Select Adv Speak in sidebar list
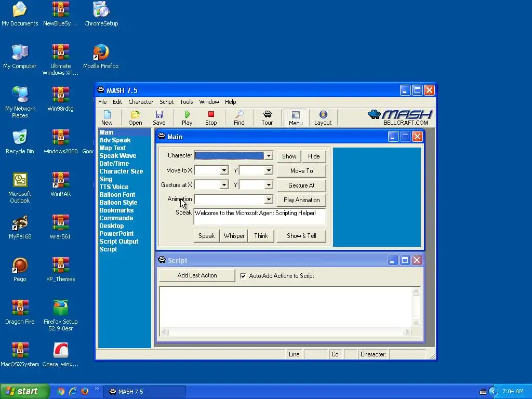532x399 pixels. tap(115, 140)
